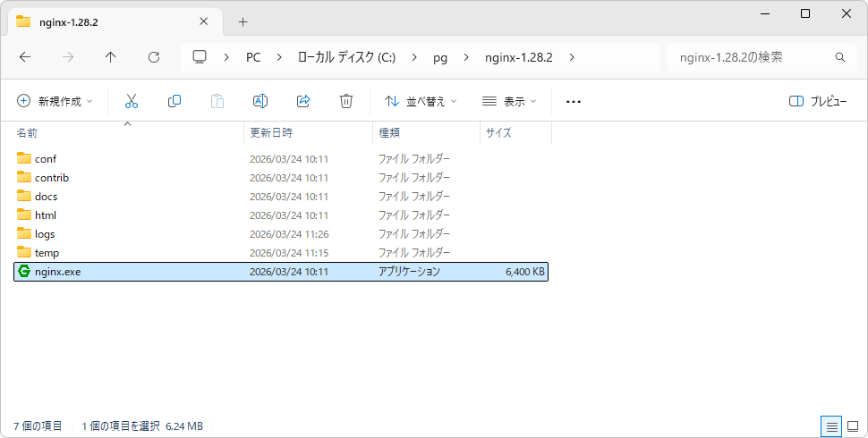Click the PC monitor icon in address bar
Screen dimensions: 868x438
(200, 57)
